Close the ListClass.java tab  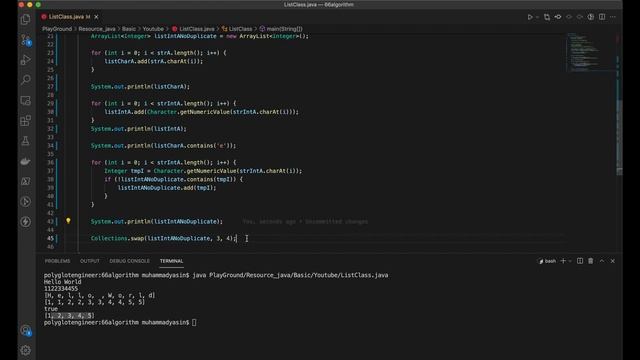point(96,17)
